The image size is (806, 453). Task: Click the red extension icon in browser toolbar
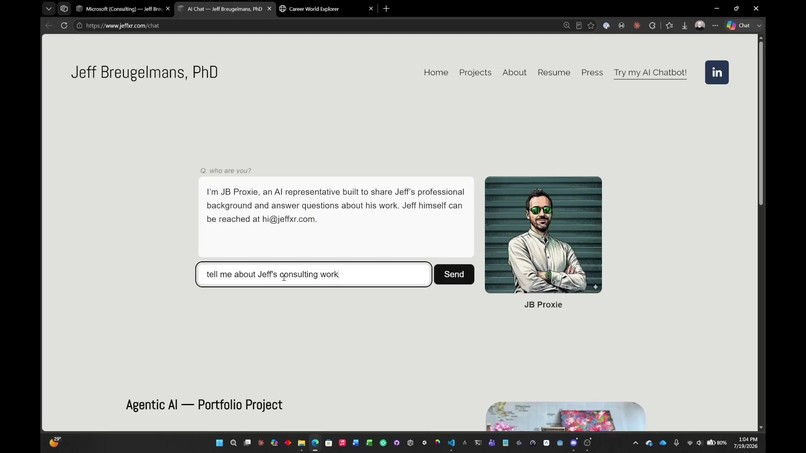(x=636, y=25)
